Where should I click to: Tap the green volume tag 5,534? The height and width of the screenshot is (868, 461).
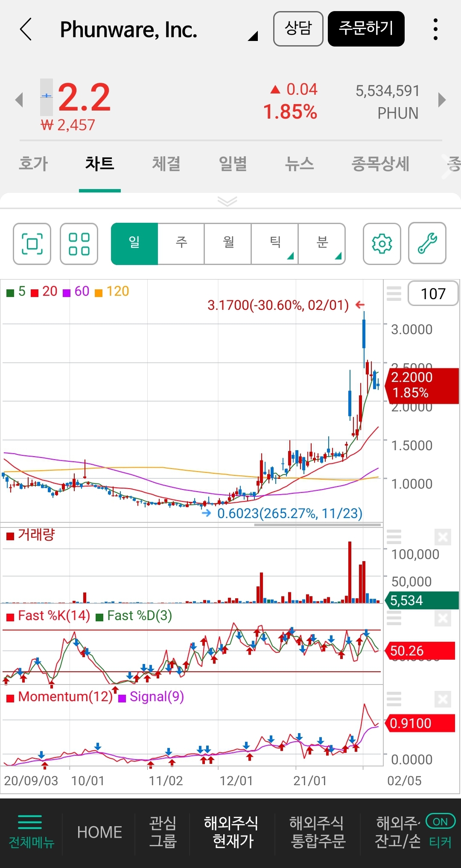click(423, 600)
